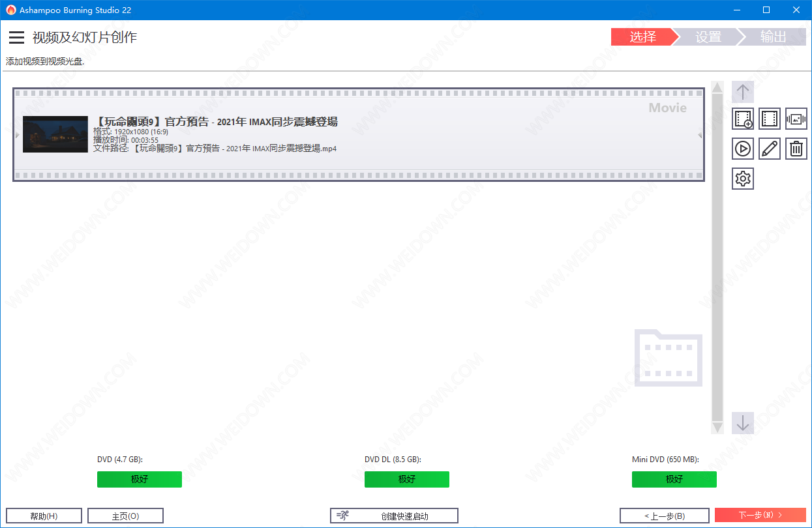Click the DVD (4.7 GB) label

pos(120,460)
